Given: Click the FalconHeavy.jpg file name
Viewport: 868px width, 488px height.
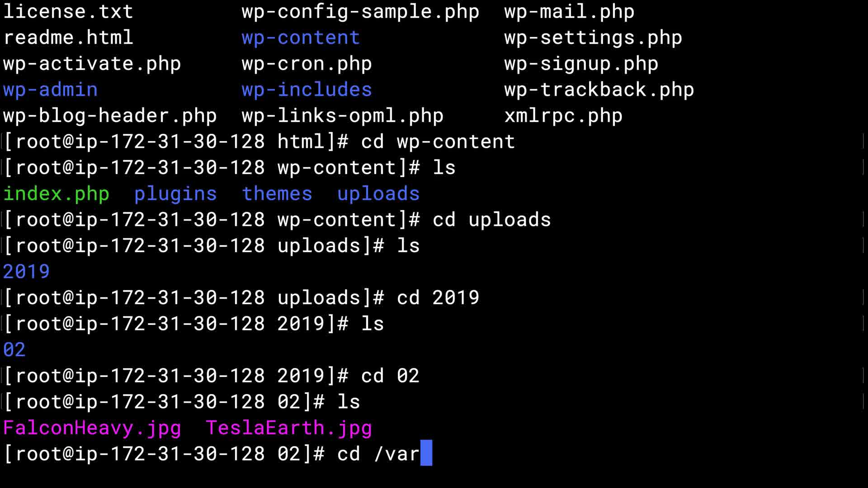Looking at the screenshot, I should [92, 428].
